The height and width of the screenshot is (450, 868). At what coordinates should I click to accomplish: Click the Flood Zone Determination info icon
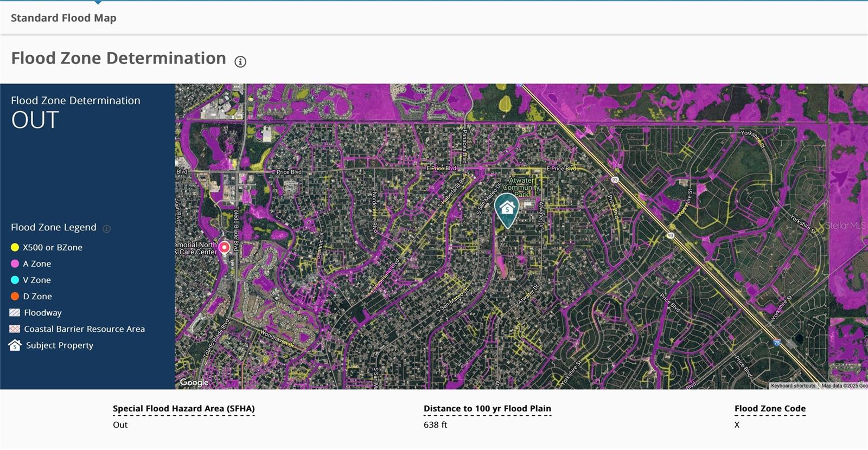[x=240, y=61]
